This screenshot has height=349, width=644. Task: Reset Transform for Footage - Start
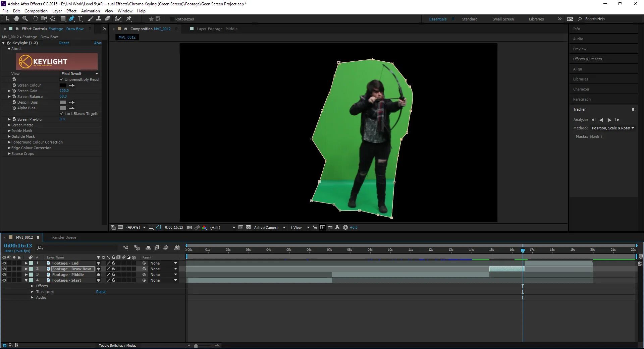101,292
